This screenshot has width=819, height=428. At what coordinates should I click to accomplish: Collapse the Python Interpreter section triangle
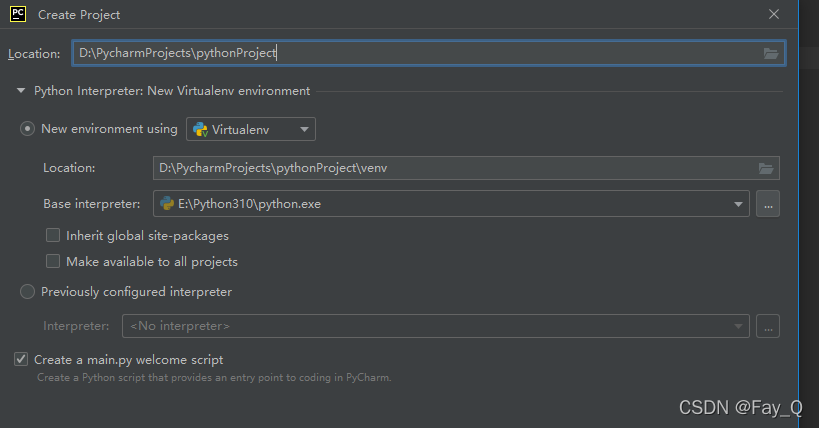21,90
